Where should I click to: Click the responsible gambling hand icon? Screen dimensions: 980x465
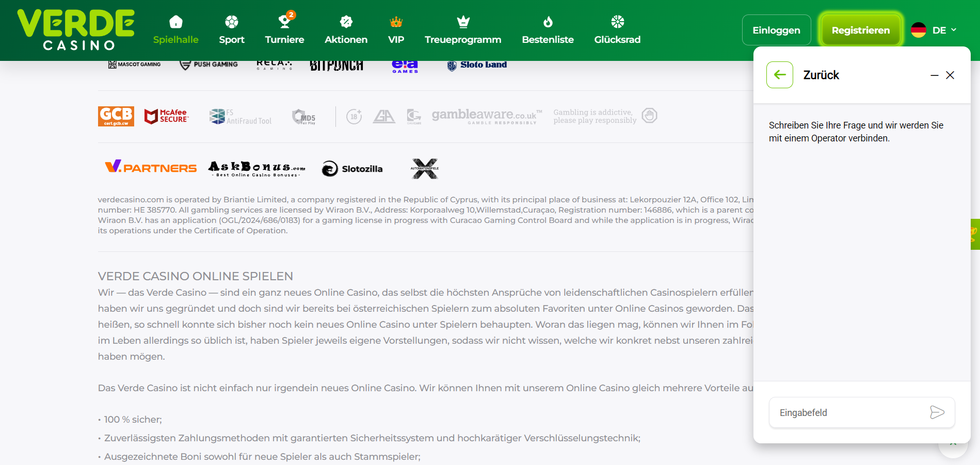[x=649, y=116]
